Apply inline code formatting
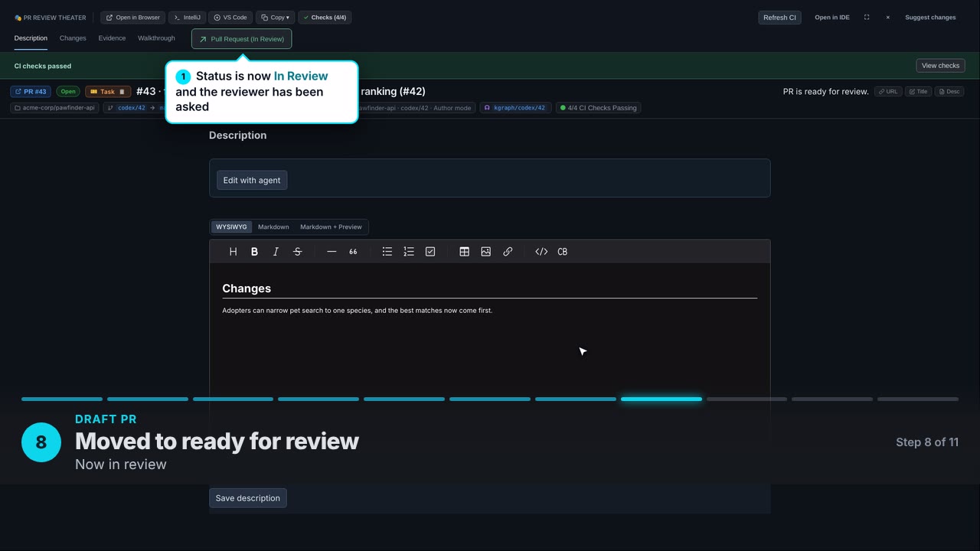Image resolution: width=980 pixels, height=551 pixels. [x=541, y=252]
